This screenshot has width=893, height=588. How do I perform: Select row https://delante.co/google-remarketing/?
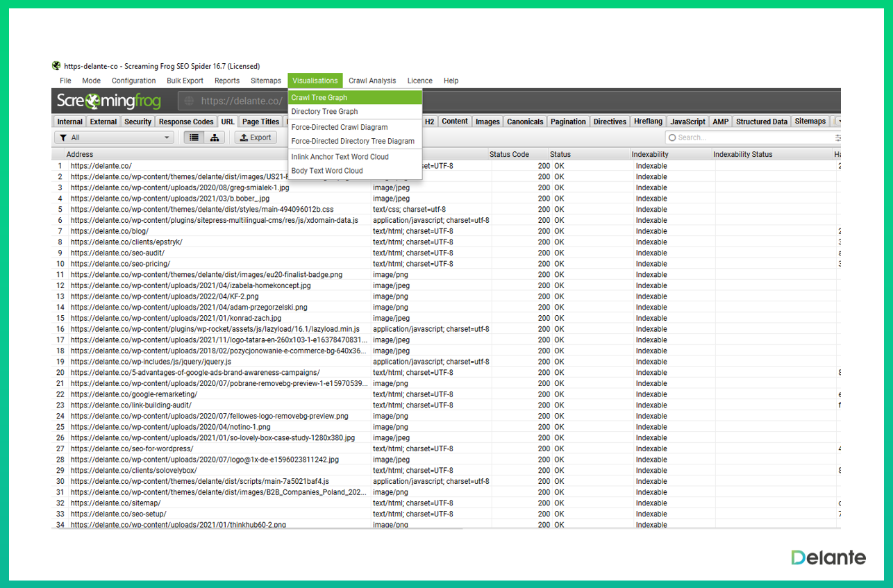tap(447, 394)
